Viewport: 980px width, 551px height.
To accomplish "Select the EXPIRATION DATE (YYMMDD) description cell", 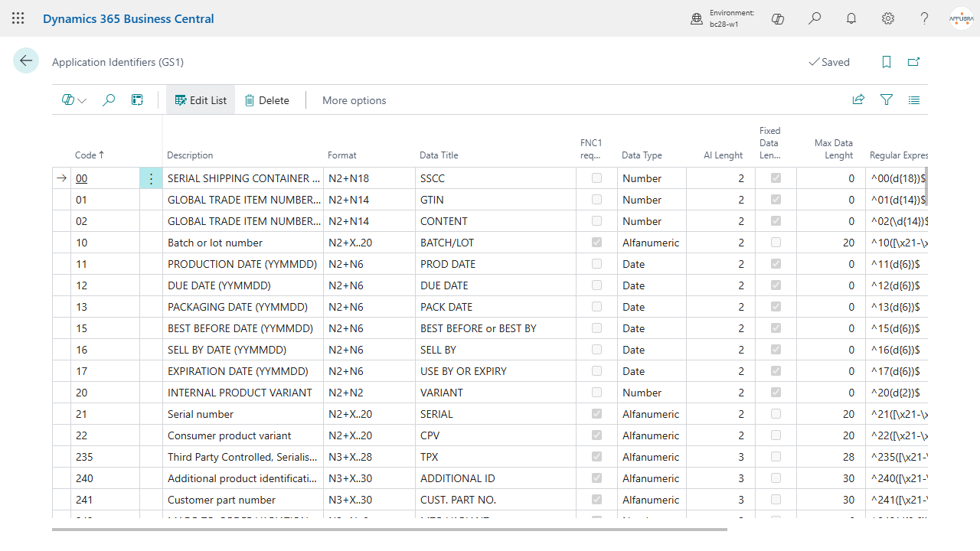I will (243, 371).
